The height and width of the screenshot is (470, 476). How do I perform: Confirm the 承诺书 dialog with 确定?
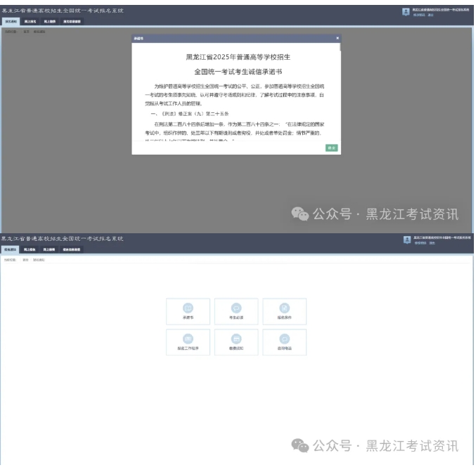331,148
